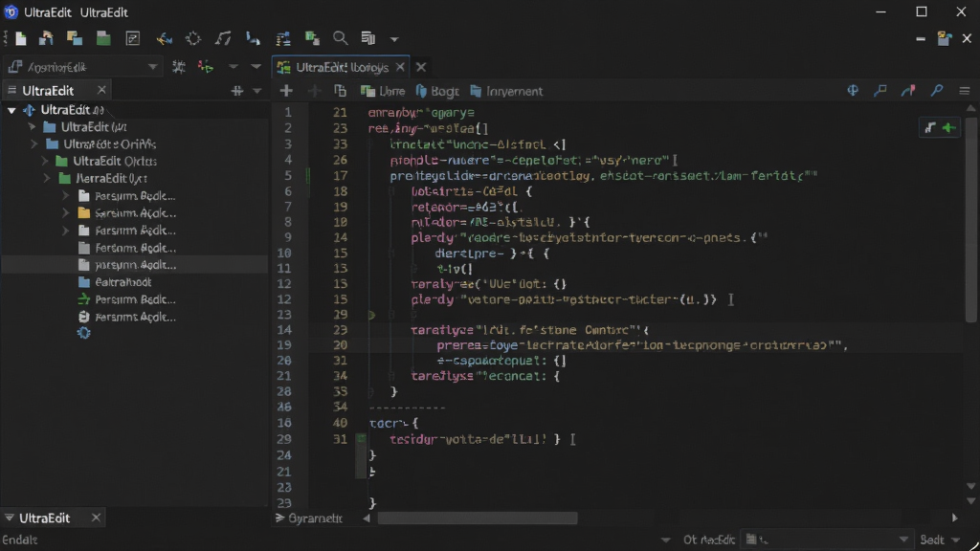Click the green folder icon in main toolbar
The height and width of the screenshot is (551, 980).
103,38
